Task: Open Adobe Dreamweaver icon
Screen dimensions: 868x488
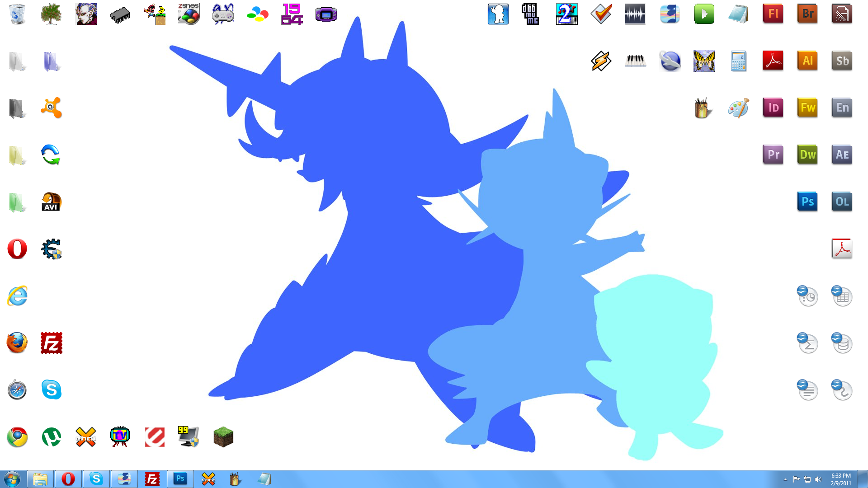Action: [807, 155]
